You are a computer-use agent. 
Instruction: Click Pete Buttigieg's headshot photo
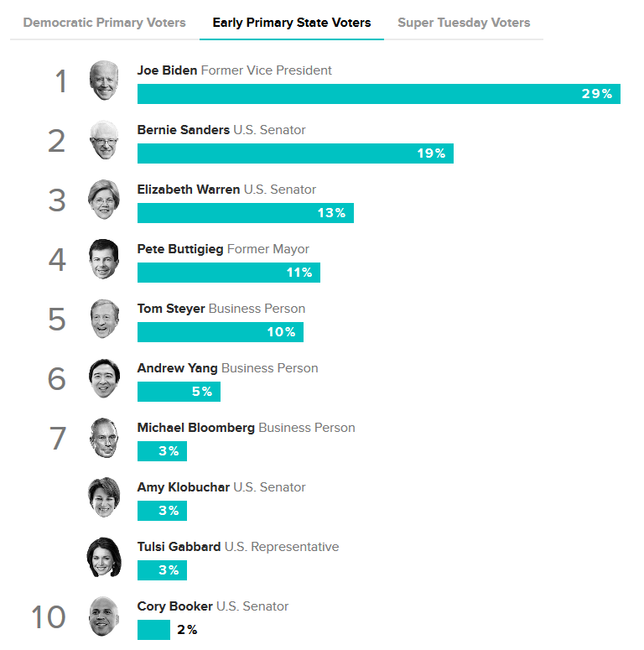pos(104,259)
